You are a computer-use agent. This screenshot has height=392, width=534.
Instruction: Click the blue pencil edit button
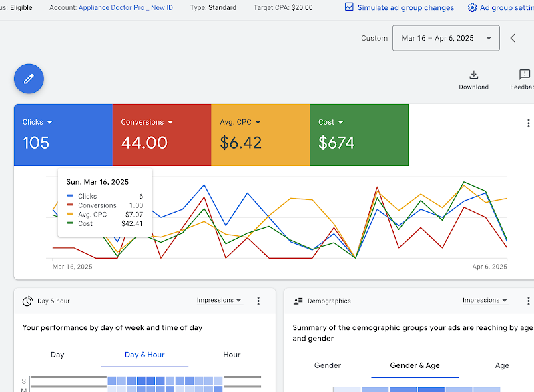(29, 79)
